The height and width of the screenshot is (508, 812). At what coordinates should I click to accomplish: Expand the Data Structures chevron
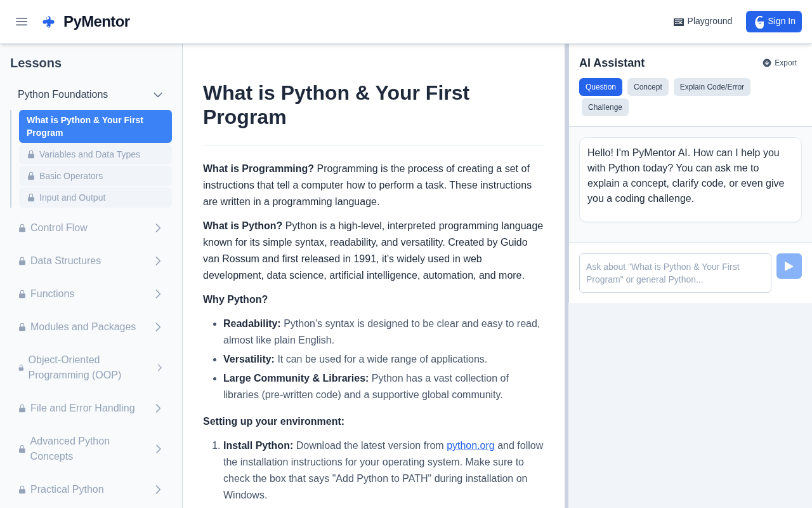tap(158, 261)
